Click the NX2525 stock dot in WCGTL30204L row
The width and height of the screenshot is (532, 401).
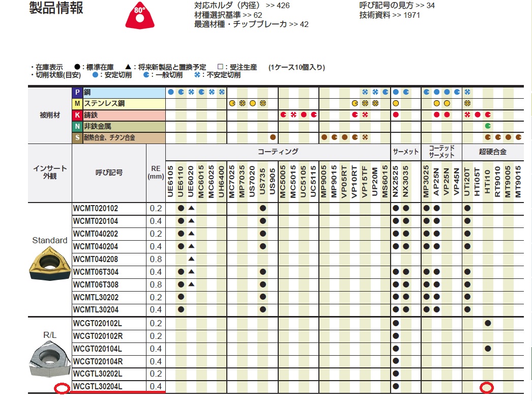tap(396, 386)
